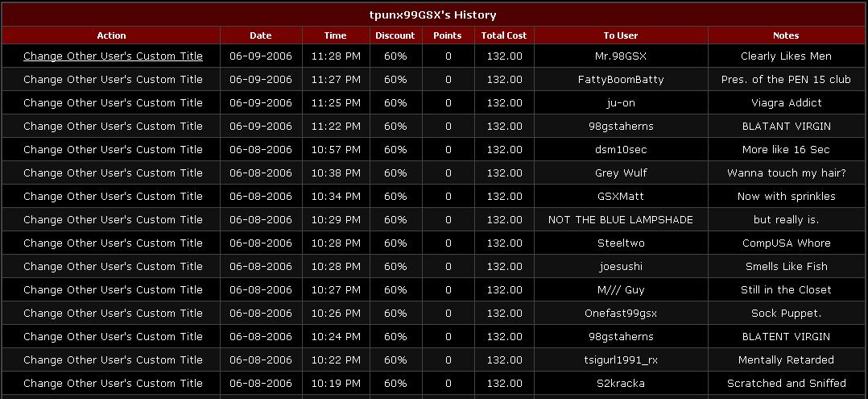
Task: Click the Grey Wulf user name
Action: tap(621, 173)
